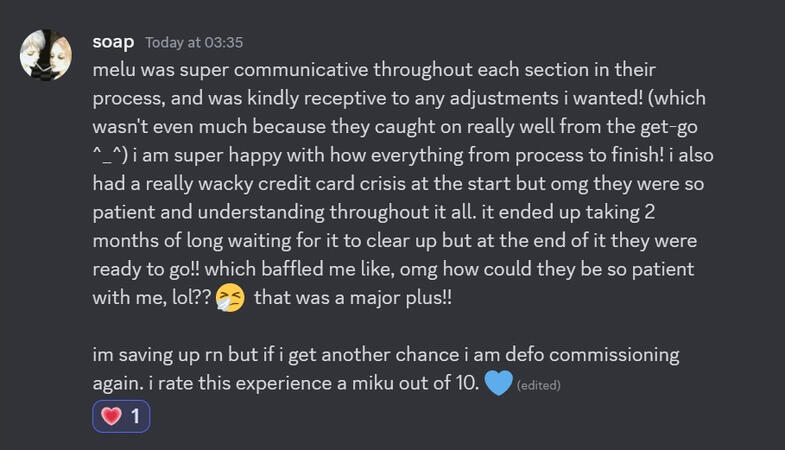The width and height of the screenshot is (785, 450).
Task: Click the "(edited)" label
Action: [x=539, y=385]
